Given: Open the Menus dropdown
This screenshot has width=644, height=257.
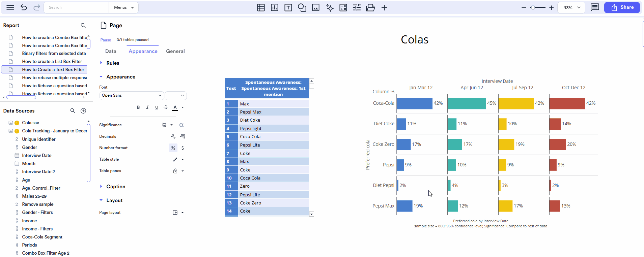Looking at the screenshot, I should 124,7.
